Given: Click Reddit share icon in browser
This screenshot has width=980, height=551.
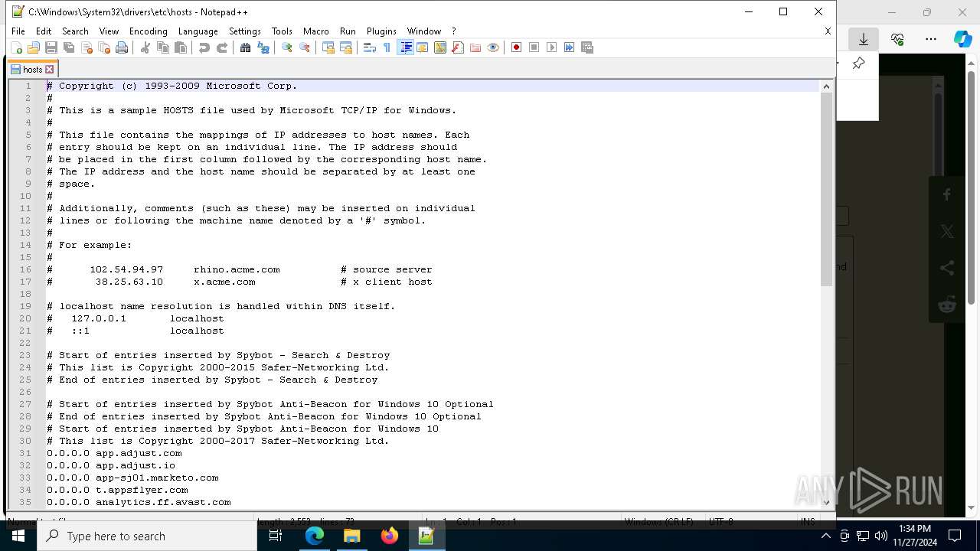Looking at the screenshot, I should pos(947,305).
